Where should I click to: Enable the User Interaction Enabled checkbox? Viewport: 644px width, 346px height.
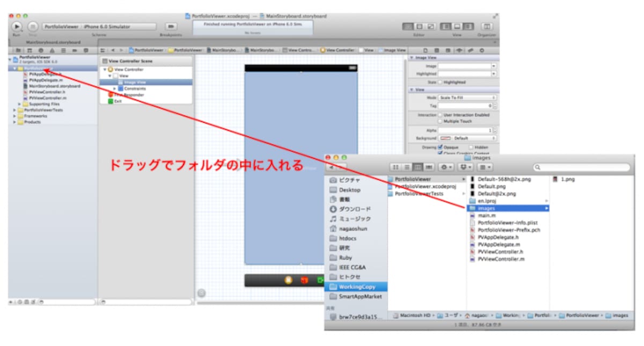(x=441, y=115)
